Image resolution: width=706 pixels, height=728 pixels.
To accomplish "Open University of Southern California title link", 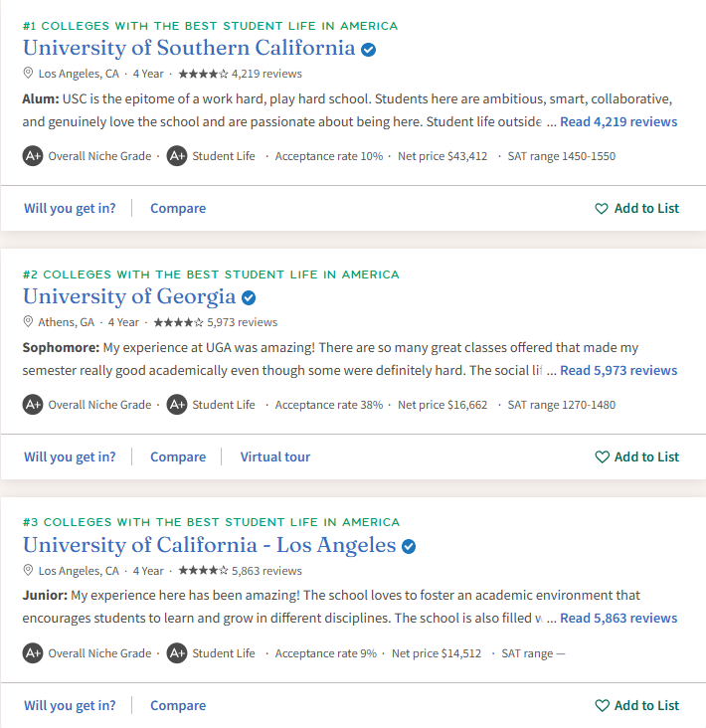I will pos(189,49).
